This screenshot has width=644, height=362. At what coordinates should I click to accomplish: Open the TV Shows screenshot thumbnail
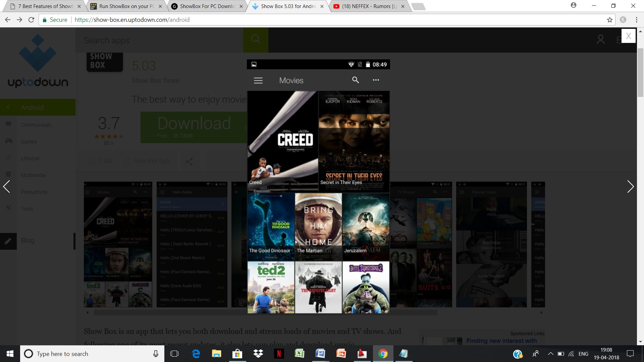click(x=421, y=244)
